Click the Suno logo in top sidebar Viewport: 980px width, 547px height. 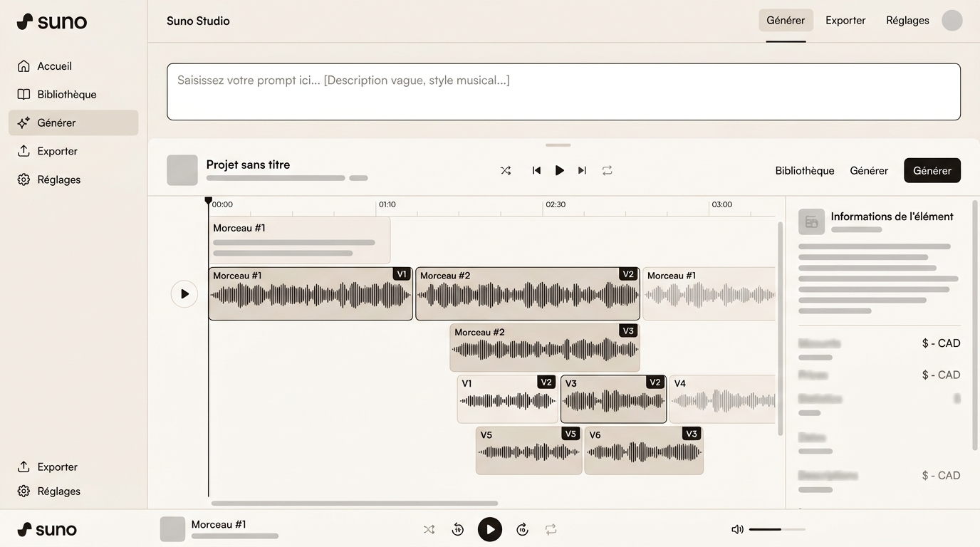point(51,21)
